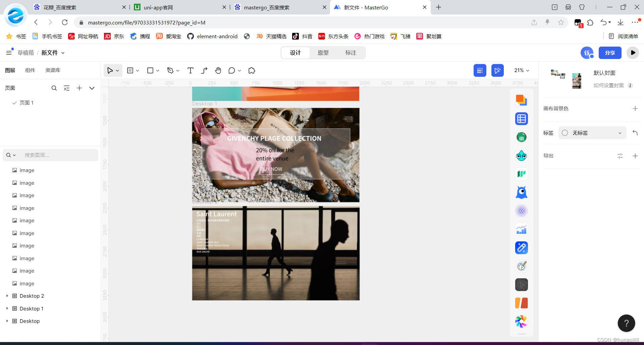This screenshot has height=345, width=644.
Task: Expand the Desktop 2 layer
Action: 7,296
